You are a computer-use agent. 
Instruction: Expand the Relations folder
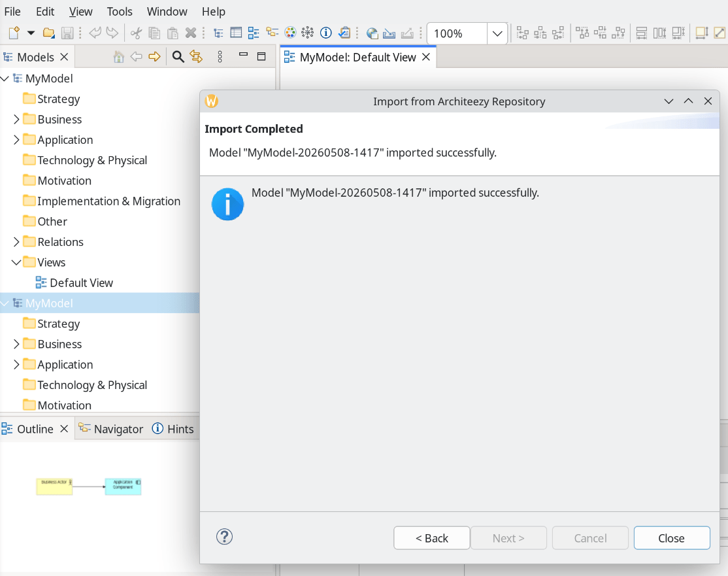16,242
